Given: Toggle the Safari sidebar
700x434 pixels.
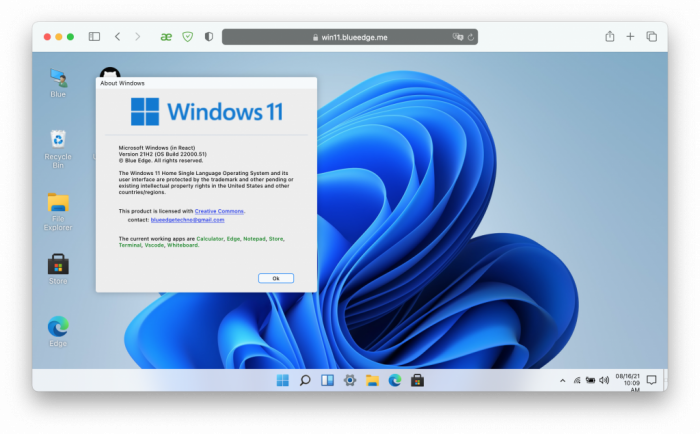Looking at the screenshot, I should coord(94,37).
